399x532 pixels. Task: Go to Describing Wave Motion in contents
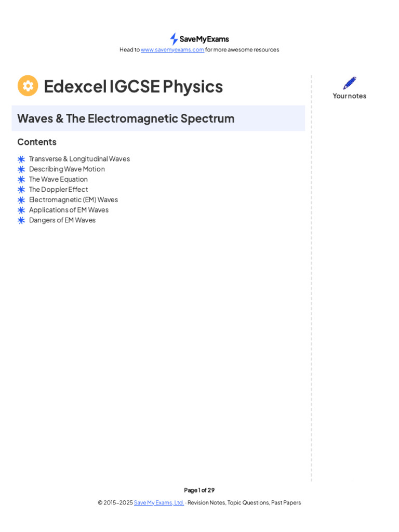point(67,169)
